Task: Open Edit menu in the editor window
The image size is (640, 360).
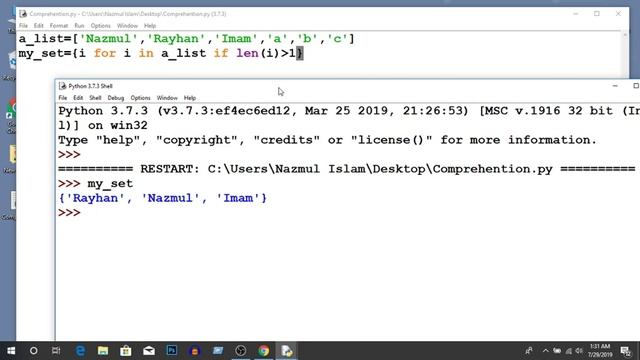Action: (38, 26)
